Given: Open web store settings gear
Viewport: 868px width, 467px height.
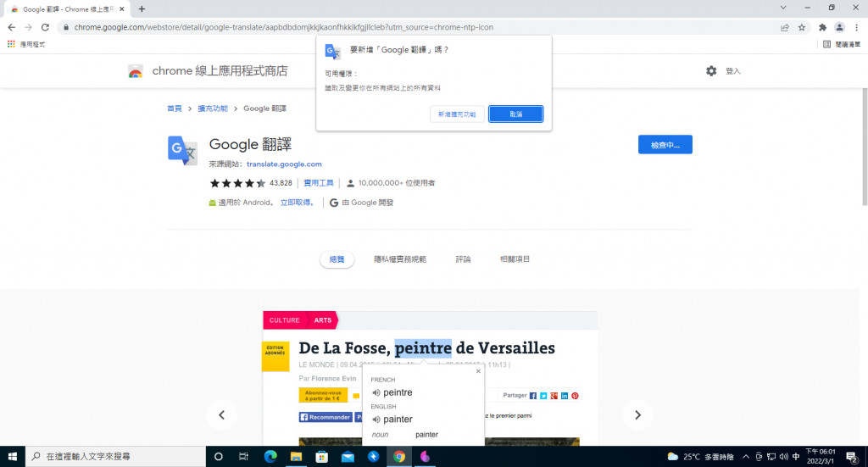Looking at the screenshot, I should [711, 71].
